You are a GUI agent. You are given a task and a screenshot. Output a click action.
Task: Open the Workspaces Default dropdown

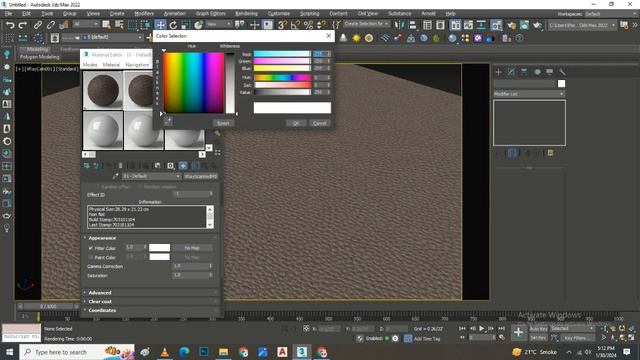coord(609,14)
